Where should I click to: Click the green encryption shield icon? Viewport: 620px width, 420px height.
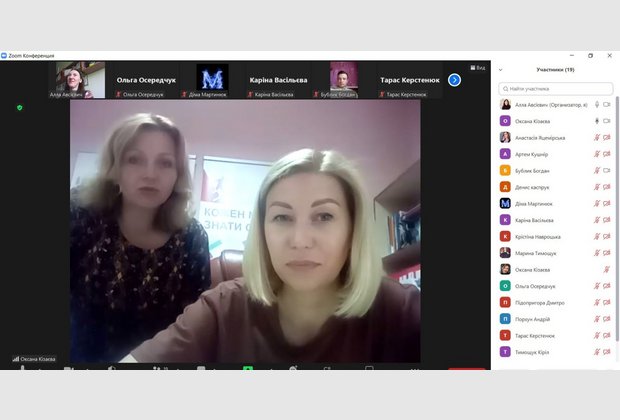coord(20,108)
